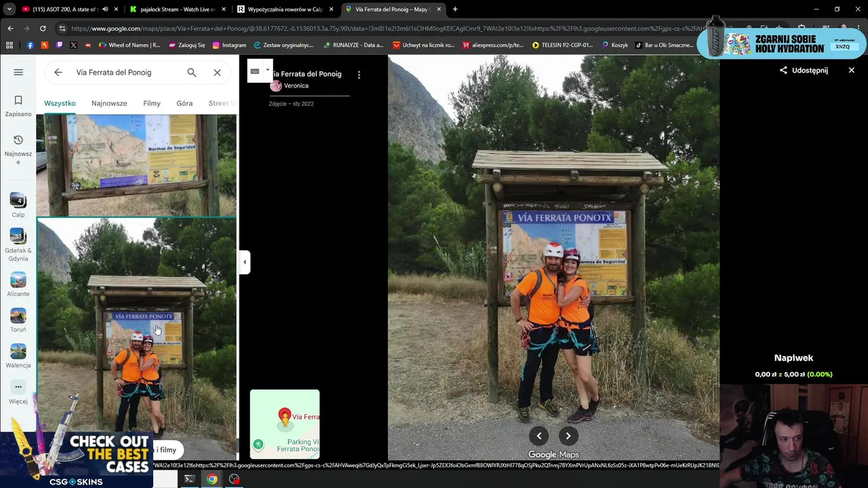
Task: Click the Chrome taskbar icon
Action: pyautogui.click(x=212, y=479)
